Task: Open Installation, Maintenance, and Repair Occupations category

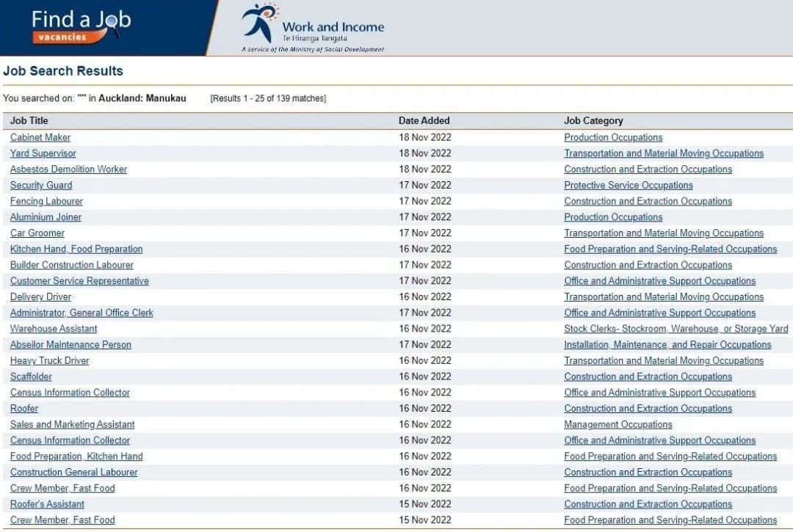Action: 667,345
